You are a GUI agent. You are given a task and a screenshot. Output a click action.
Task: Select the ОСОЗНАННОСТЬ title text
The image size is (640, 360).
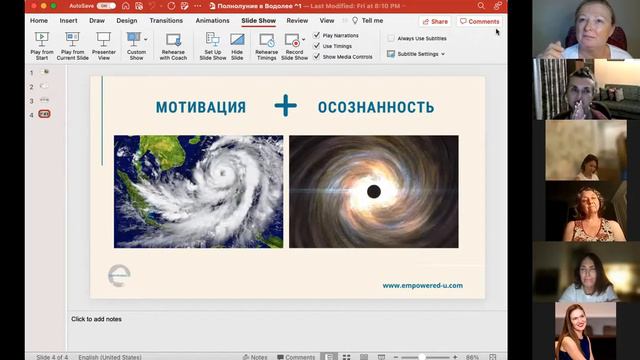coord(376,107)
